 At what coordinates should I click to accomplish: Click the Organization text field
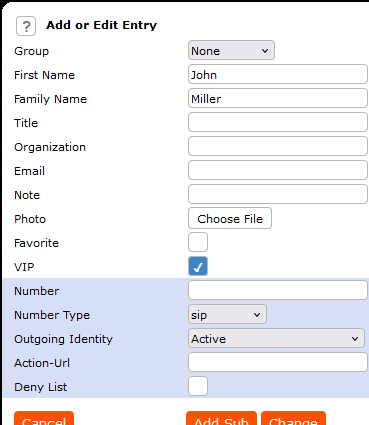pyautogui.click(x=278, y=146)
